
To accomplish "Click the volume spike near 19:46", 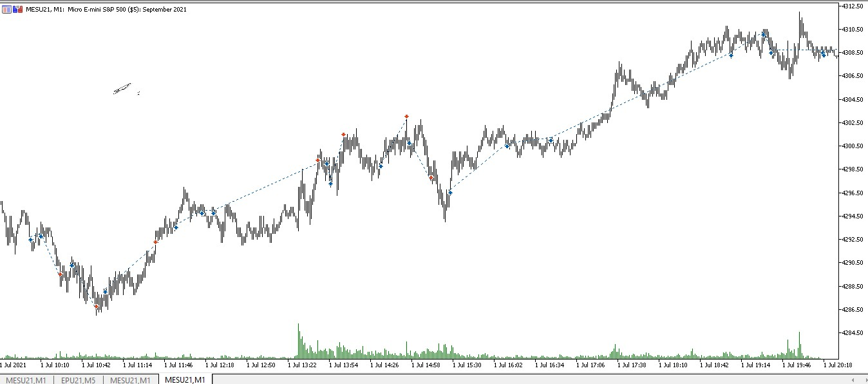I will coord(799,345).
